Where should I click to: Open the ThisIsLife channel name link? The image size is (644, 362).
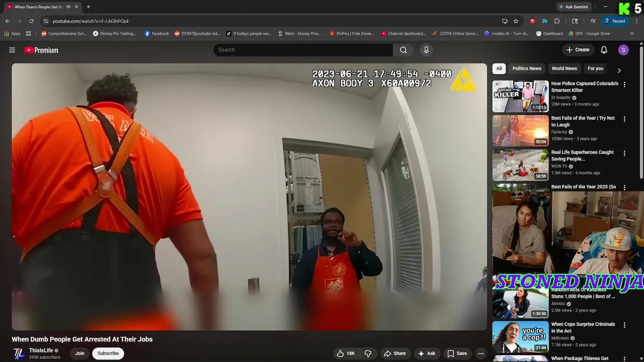click(41, 350)
